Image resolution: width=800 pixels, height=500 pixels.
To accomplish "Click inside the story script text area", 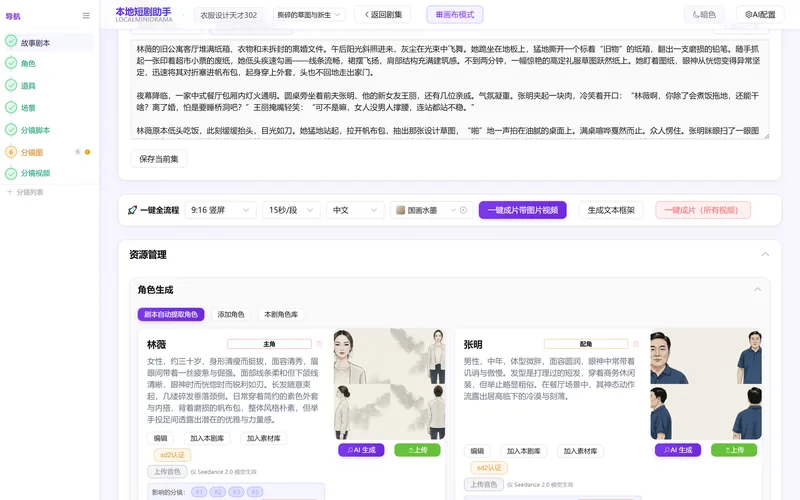I will point(449,89).
